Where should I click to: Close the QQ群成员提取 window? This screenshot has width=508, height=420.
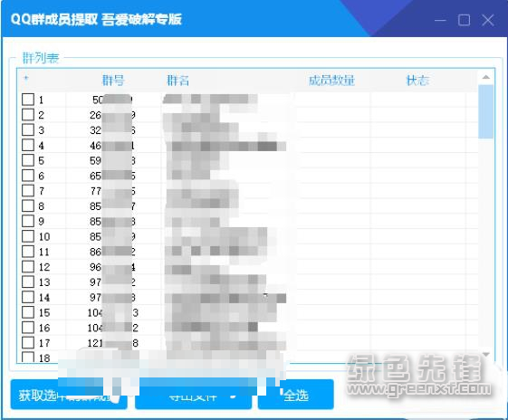[x=487, y=20]
